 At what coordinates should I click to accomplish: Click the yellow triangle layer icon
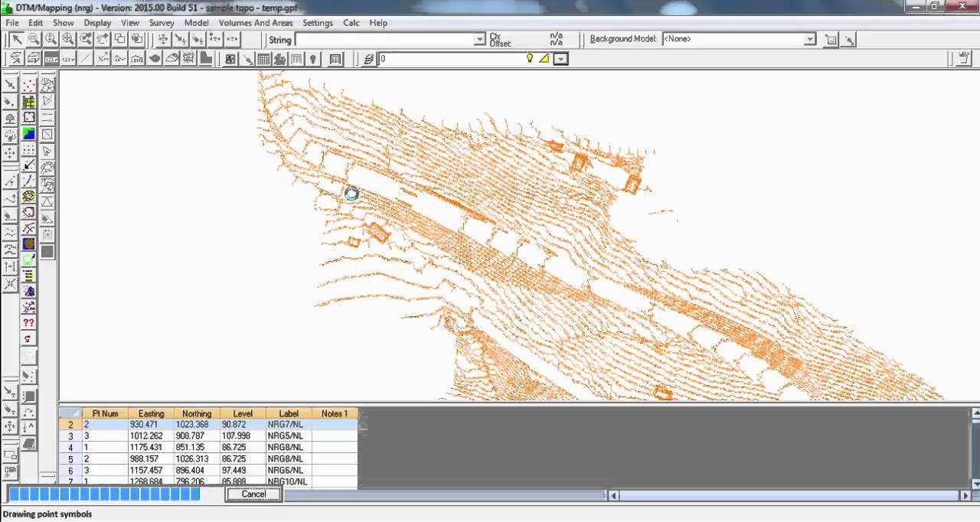coord(544,58)
